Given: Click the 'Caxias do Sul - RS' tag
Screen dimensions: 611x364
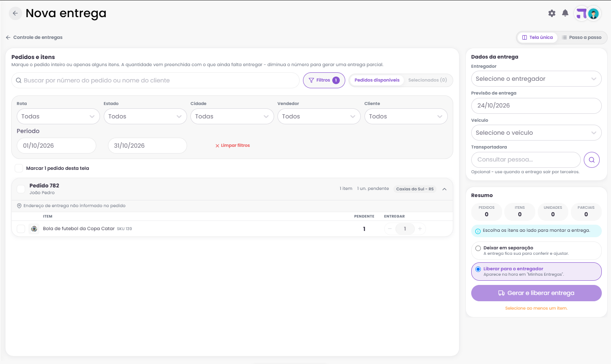Looking at the screenshot, I should [415, 189].
